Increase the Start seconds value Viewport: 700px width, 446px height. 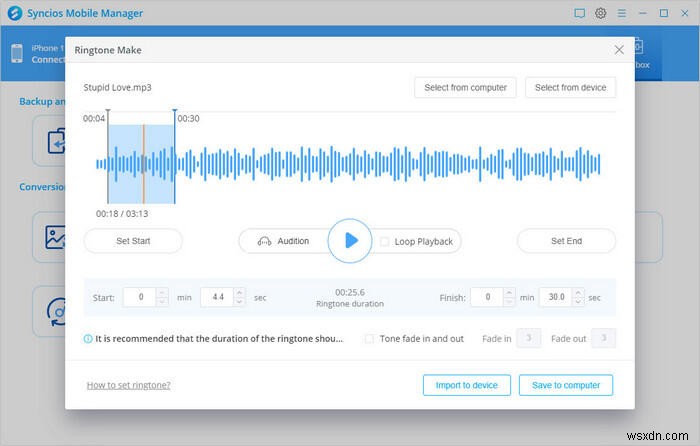pos(239,293)
